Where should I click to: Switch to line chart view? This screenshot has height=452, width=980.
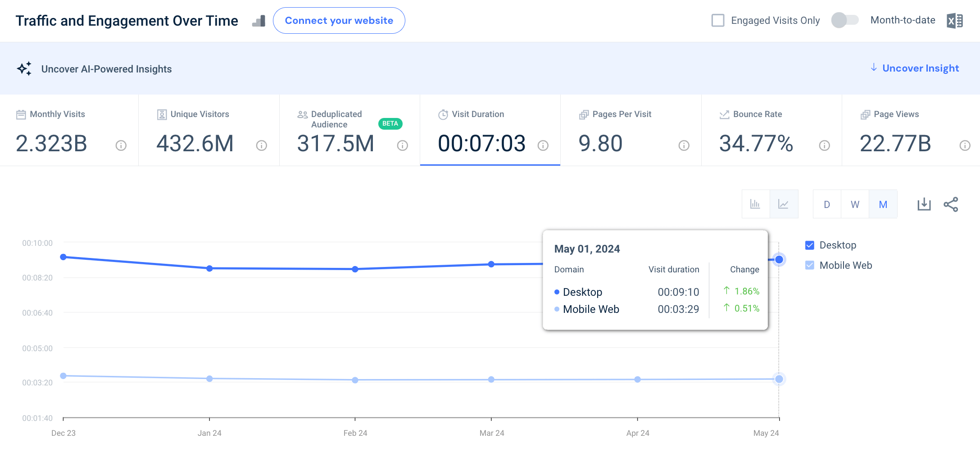(x=784, y=204)
